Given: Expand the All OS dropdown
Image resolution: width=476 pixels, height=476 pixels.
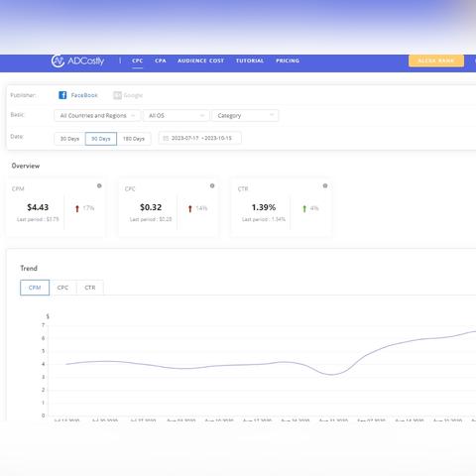Looking at the screenshot, I should click(x=177, y=116).
